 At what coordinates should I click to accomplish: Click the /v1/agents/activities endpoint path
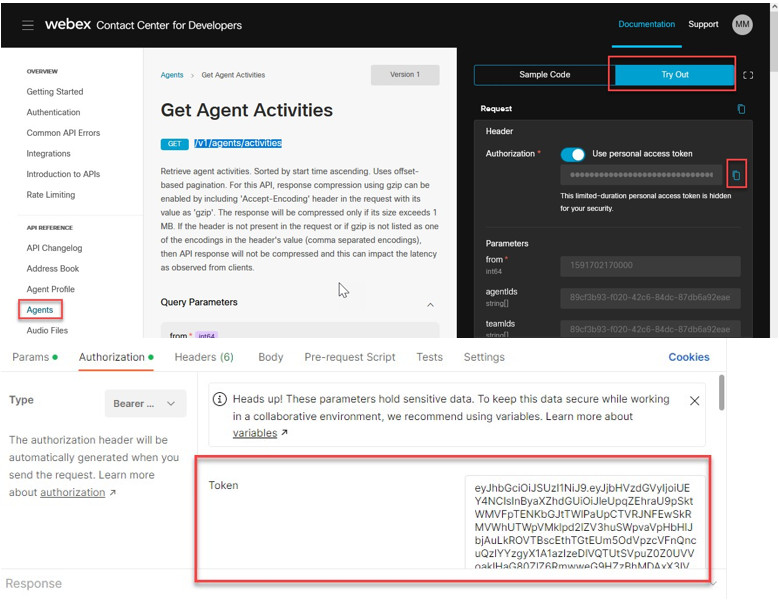tap(238, 143)
